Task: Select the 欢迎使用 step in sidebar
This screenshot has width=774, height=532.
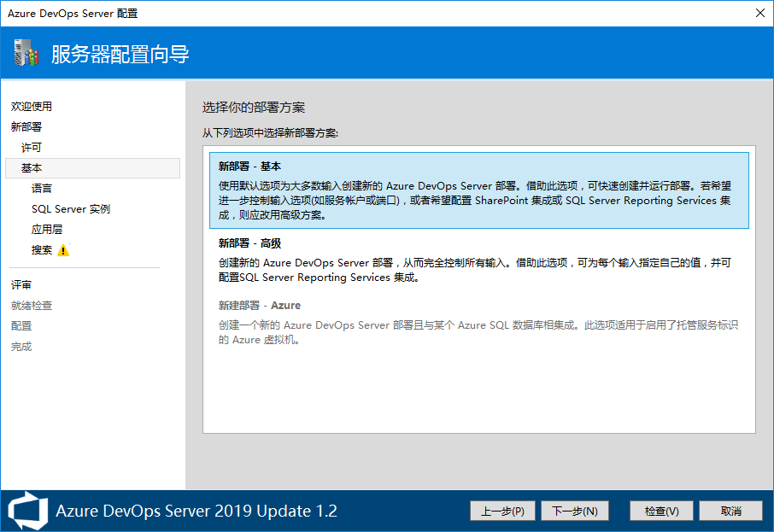Action: (x=32, y=107)
